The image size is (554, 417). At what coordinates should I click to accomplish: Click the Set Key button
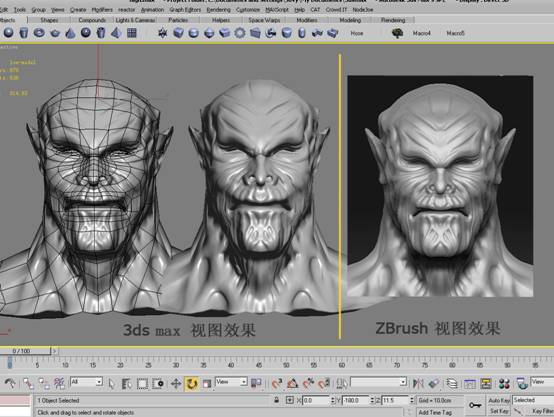coord(499,411)
